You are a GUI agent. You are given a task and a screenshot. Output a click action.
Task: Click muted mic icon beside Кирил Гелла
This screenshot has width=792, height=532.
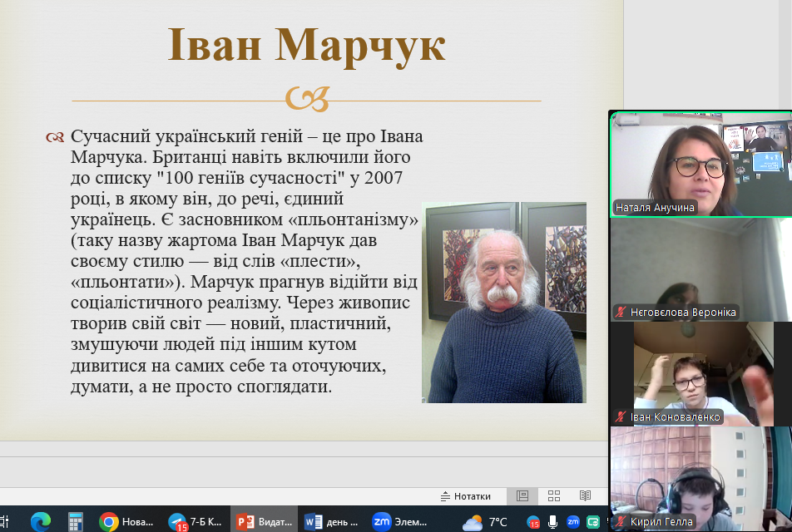[x=621, y=521]
